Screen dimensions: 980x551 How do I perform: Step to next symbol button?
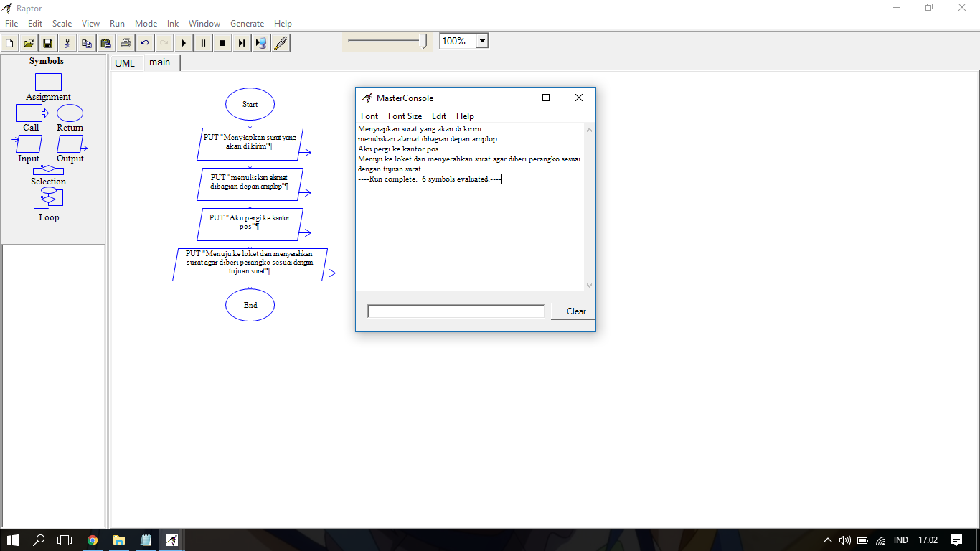tap(242, 43)
